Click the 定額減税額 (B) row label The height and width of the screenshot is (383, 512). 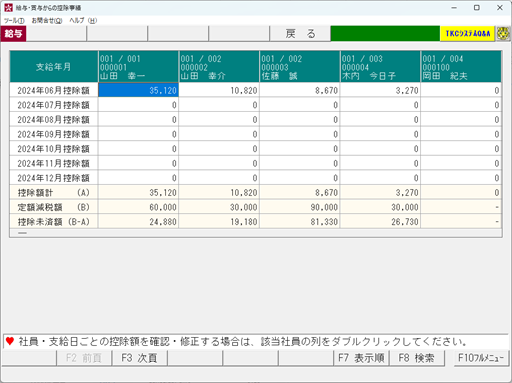point(54,207)
